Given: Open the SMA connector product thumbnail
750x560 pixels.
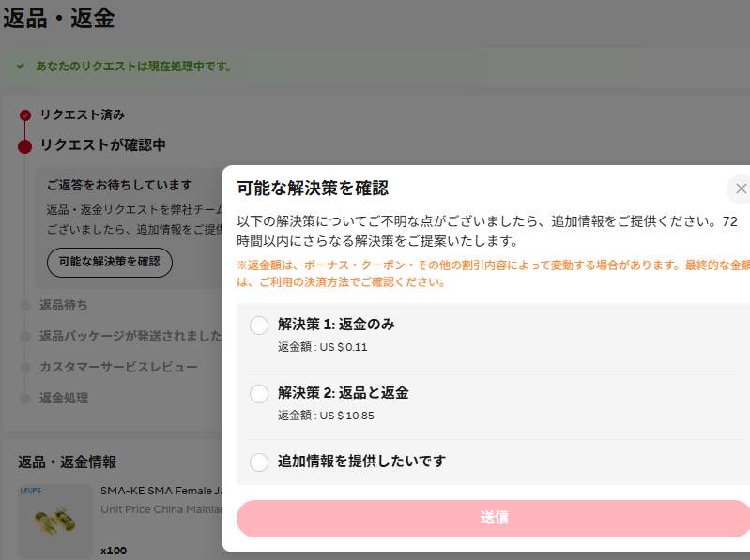Looking at the screenshot, I should click(54, 523).
